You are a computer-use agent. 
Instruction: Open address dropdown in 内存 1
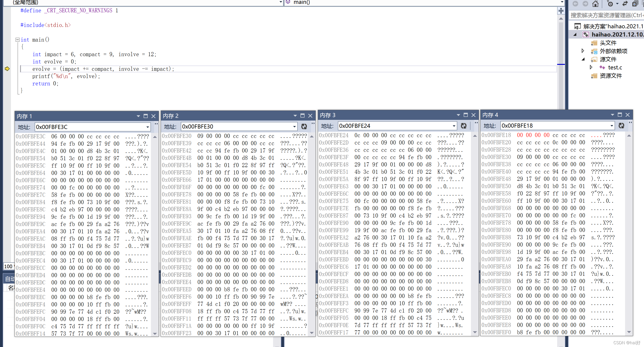coord(148,127)
